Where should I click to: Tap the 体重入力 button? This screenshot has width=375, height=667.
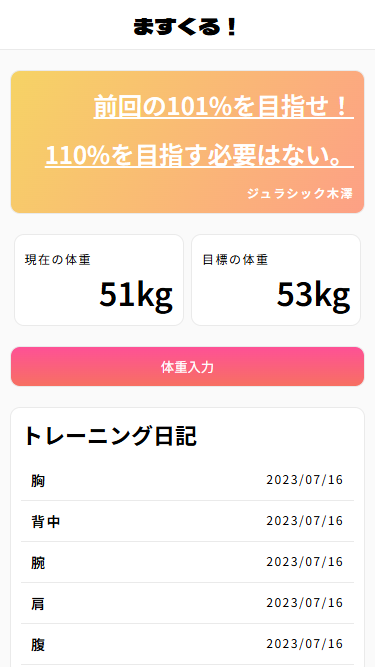[x=188, y=367]
